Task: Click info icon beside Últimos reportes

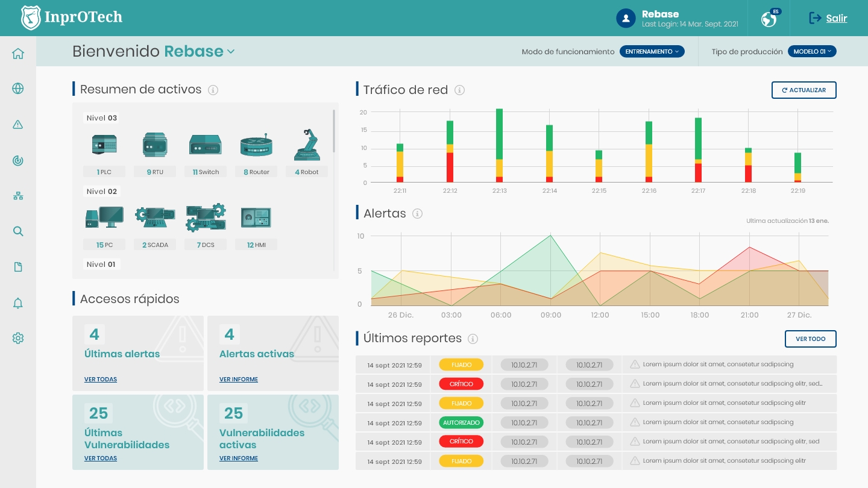Action: pyautogui.click(x=473, y=339)
